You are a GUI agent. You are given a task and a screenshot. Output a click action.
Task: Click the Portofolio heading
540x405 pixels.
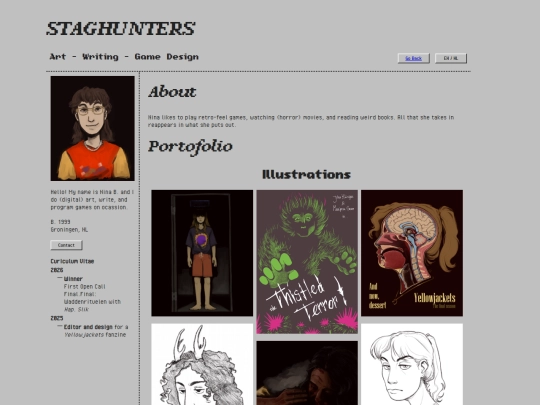190,147
